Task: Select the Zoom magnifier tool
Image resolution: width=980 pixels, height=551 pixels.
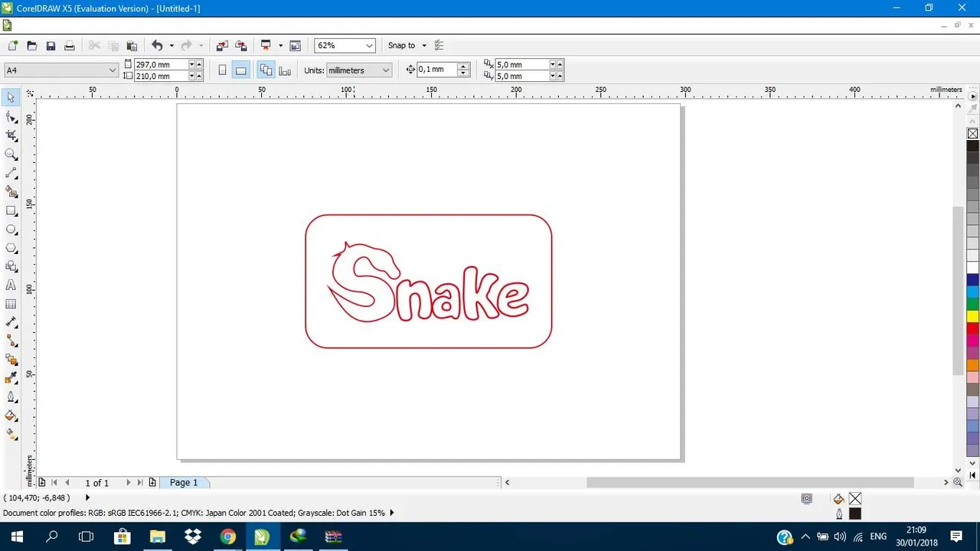Action: point(11,155)
